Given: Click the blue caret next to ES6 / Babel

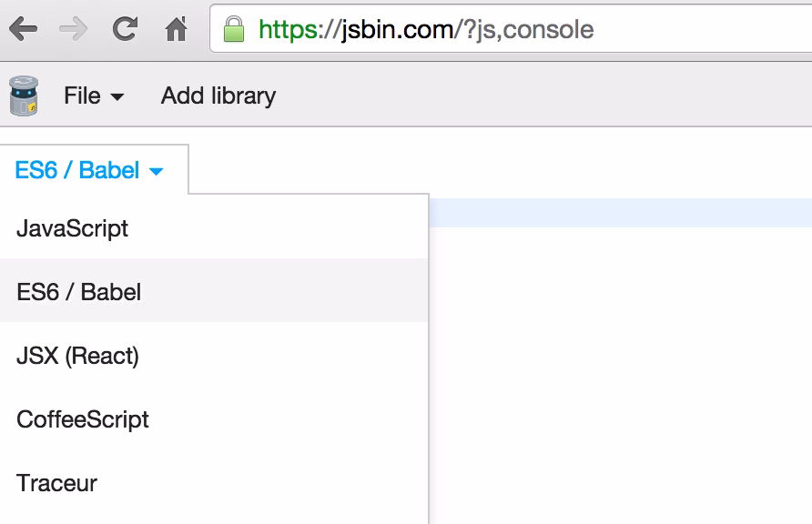Looking at the screenshot, I should tap(157, 171).
